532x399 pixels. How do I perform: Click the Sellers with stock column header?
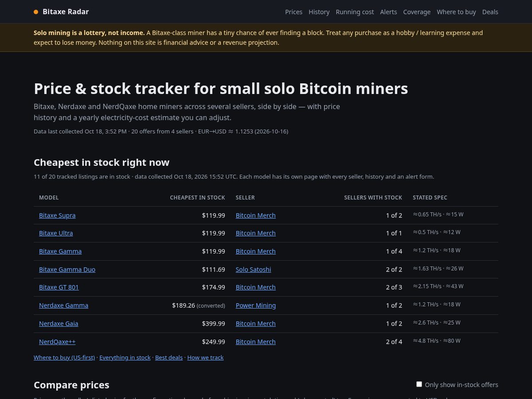click(373, 198)
